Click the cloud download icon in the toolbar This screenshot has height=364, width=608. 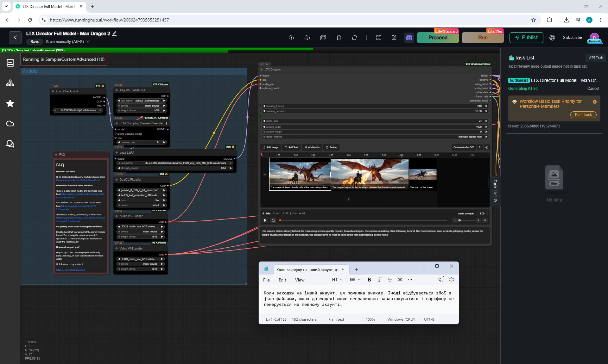307,38
